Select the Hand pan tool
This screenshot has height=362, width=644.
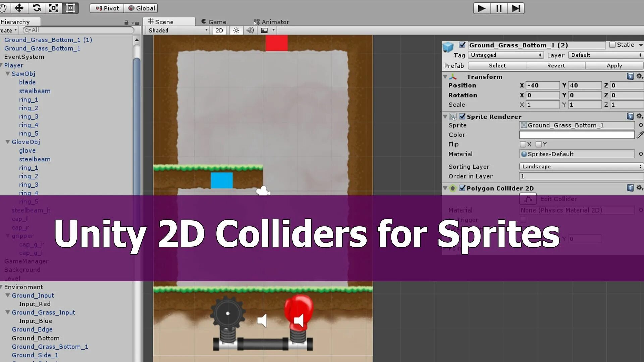4,8
